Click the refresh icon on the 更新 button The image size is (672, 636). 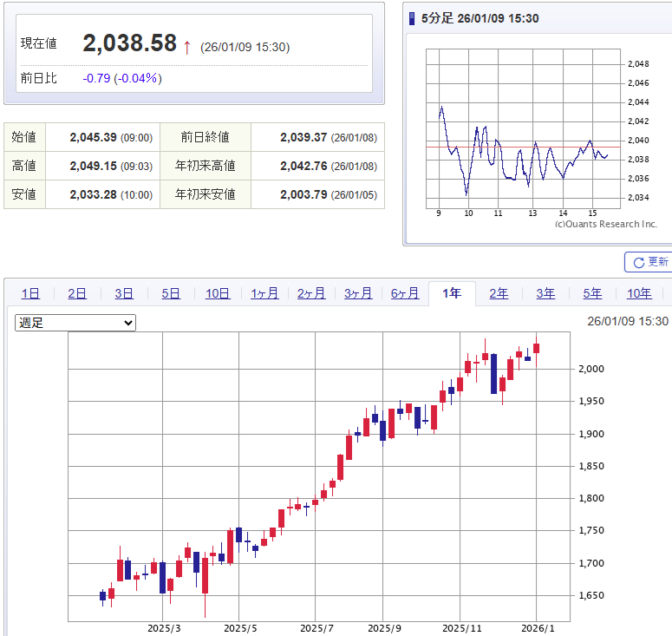click(x=639, y=262)
